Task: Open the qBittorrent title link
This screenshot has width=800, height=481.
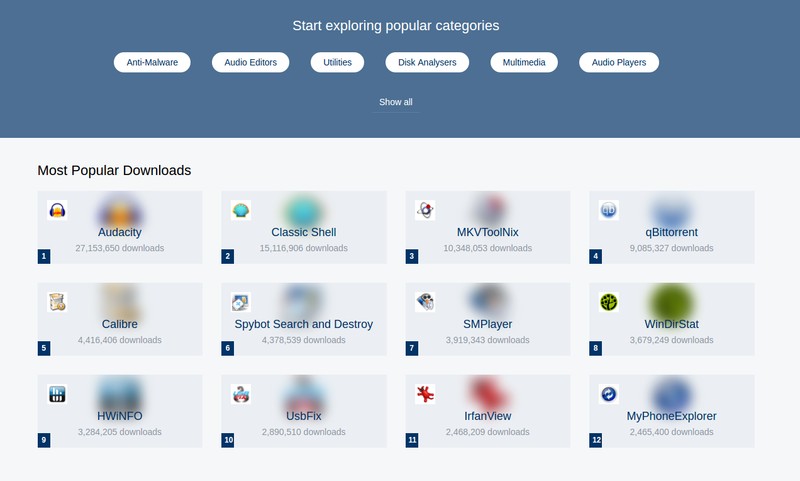Action: pyautogui.click(x=671, y=232)
